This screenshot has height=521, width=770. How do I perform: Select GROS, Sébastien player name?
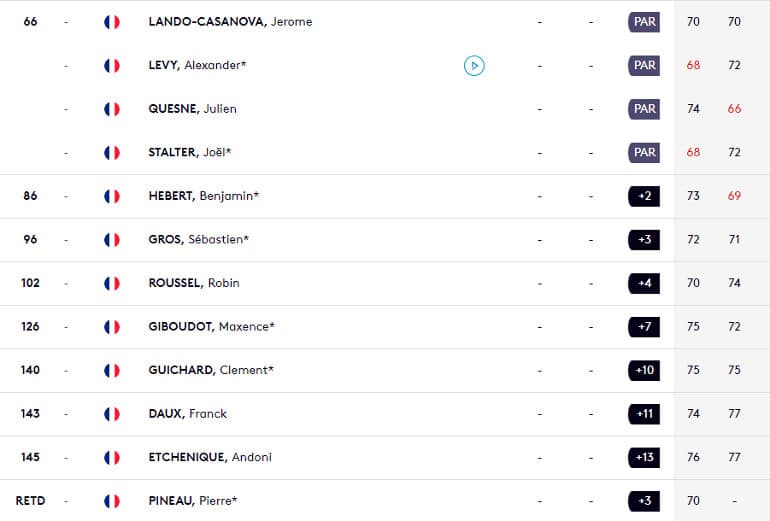pyautogui.click(x=198, y=240)
